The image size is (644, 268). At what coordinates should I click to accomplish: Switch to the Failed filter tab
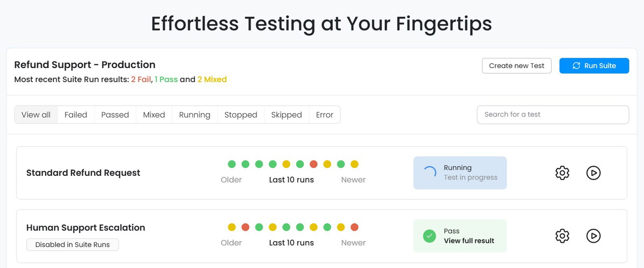point(76,115)
